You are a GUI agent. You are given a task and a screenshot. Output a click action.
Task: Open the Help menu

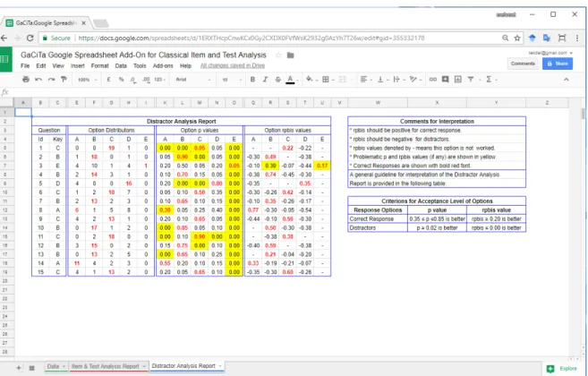pyautogui.click(x=185, y=65)
